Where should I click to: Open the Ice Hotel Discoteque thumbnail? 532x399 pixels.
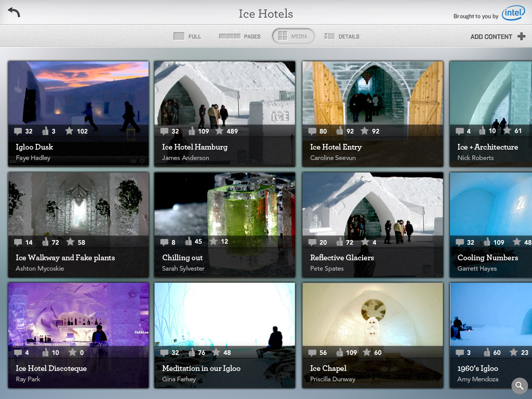pyautogui.click(x=78, y=314)
